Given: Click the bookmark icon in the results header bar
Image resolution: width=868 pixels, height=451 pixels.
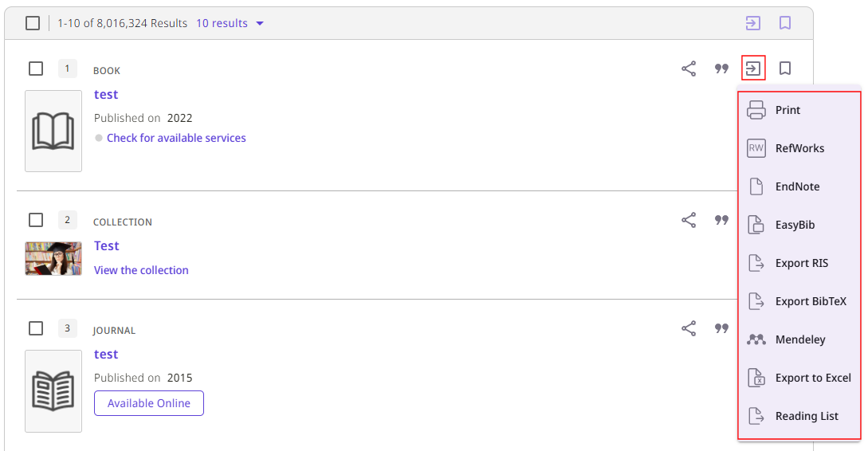Looking at the screenshot, I should tap(784, 23).
